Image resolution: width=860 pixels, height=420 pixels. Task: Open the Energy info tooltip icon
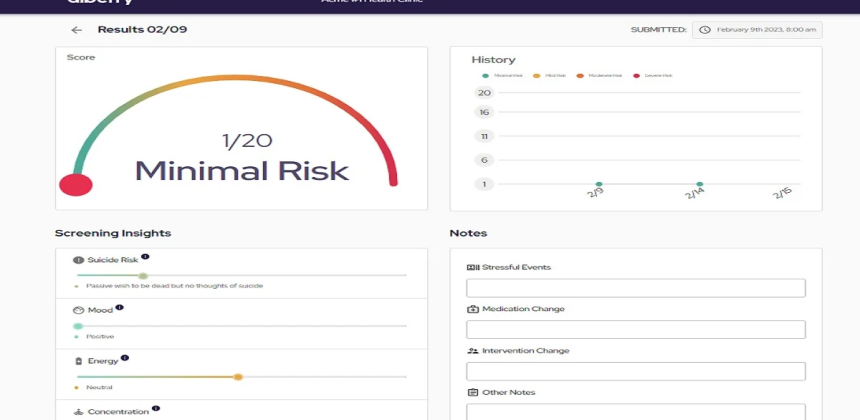[125, 358]
